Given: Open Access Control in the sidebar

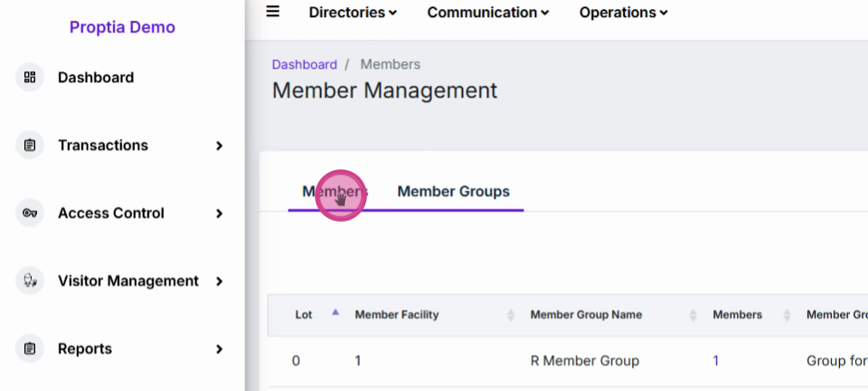Looking at the screenshot, I should click(x=111, y=214).
